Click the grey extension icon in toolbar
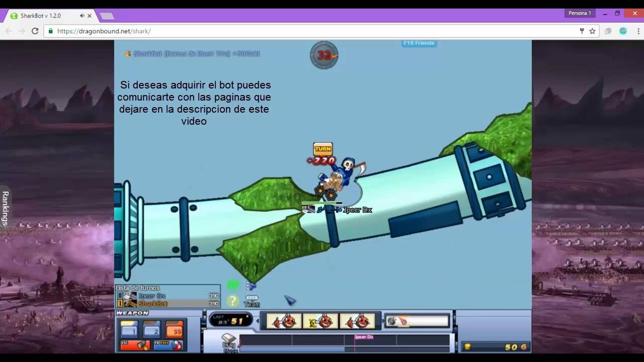 tap(608, 31)
